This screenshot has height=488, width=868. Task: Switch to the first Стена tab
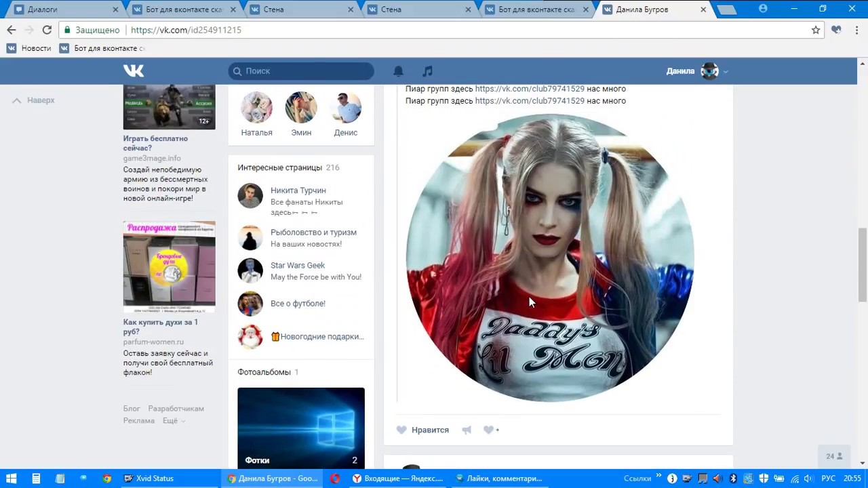click(301, 9)
